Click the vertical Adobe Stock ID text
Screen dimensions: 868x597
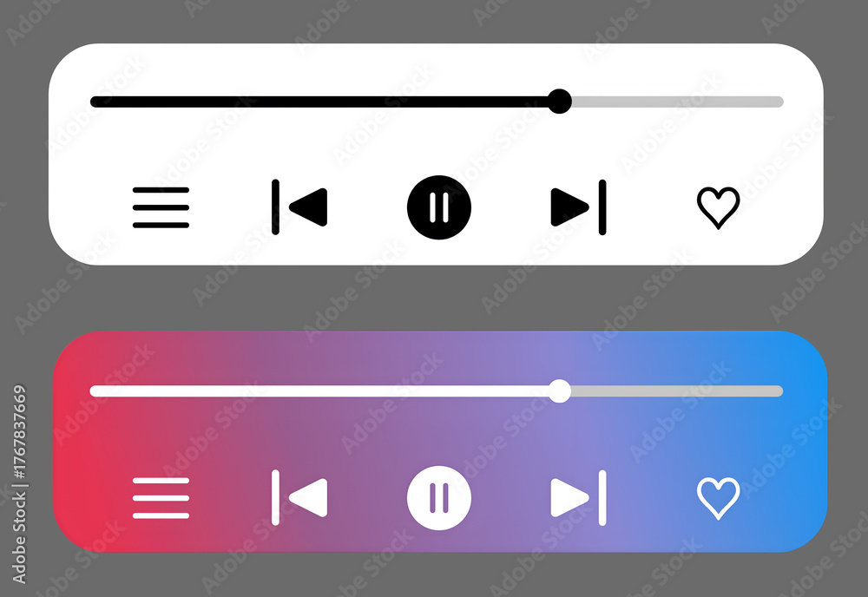tap(19, 484)
